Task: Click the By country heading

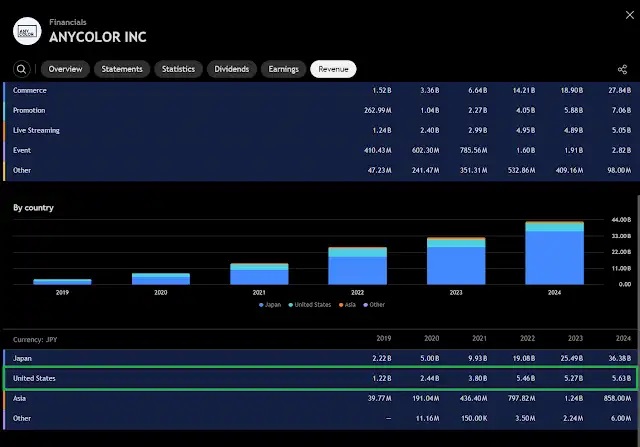Action: pos(33,208)
